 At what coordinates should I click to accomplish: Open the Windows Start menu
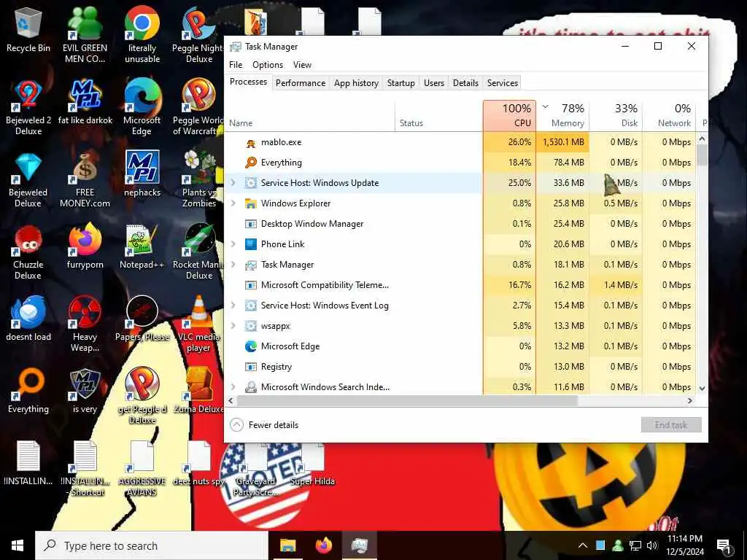point(18,545)
